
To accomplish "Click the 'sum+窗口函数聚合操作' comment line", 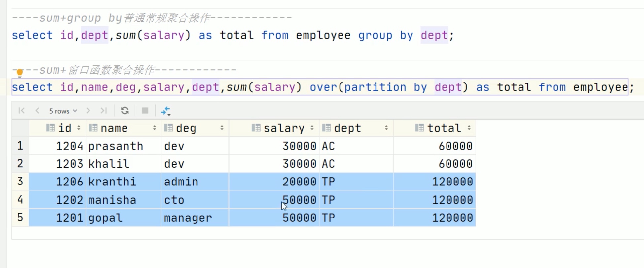I will click(124, 70).
